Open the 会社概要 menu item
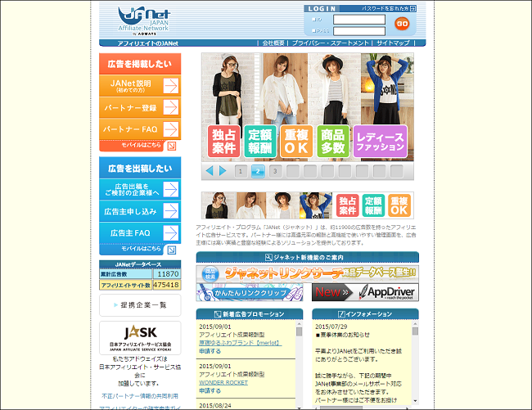 (x=273, y=43)
